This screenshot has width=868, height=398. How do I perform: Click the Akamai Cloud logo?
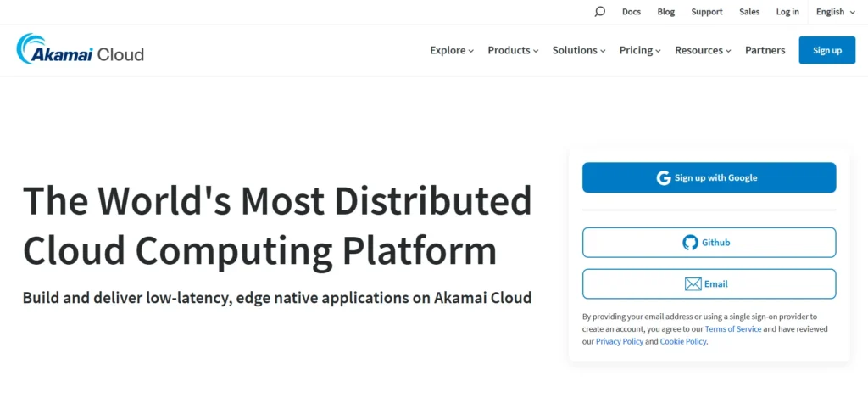(81, 49)
